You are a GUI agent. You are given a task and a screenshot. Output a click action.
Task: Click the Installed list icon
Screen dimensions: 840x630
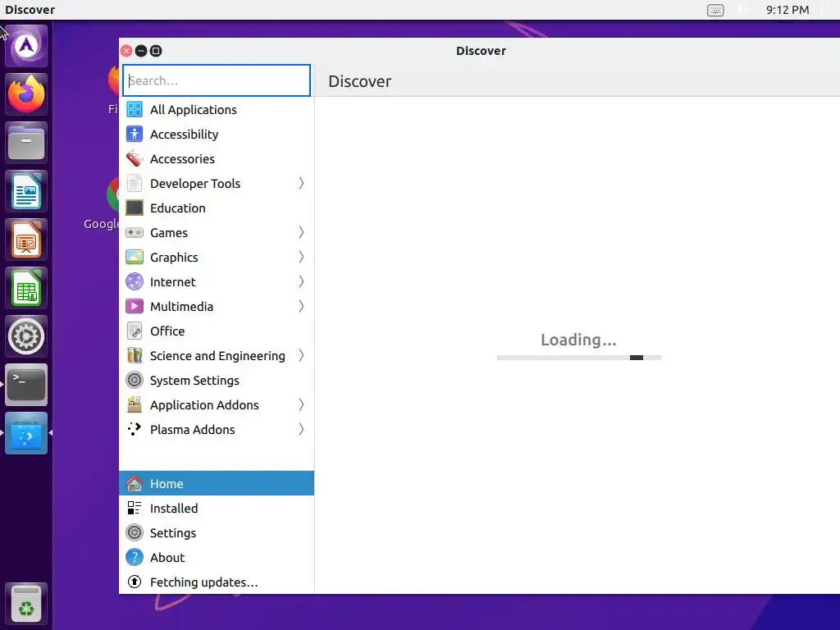(x=135, y=508)
